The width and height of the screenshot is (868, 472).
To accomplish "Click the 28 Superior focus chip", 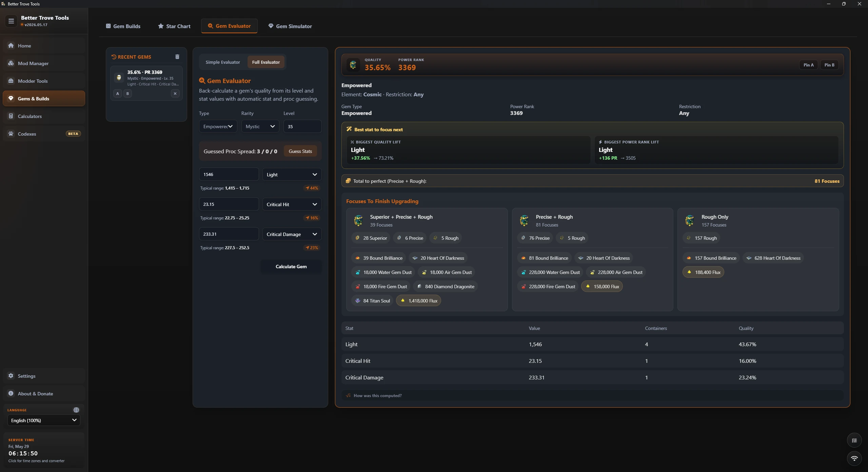I will (371, 238).
